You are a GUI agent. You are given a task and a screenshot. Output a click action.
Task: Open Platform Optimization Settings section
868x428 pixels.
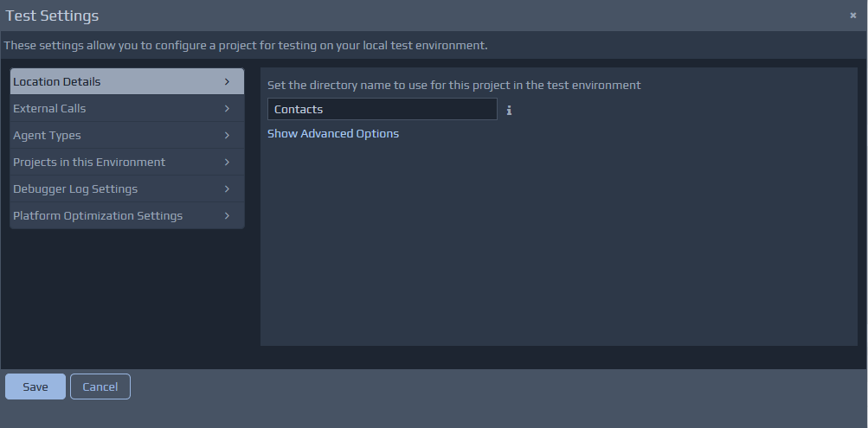[98, 216]
